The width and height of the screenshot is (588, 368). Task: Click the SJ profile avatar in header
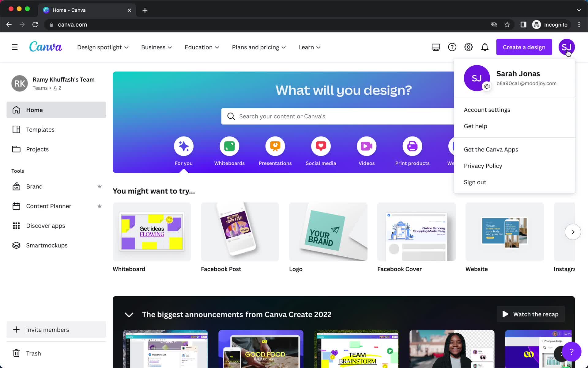pos(567,47)
